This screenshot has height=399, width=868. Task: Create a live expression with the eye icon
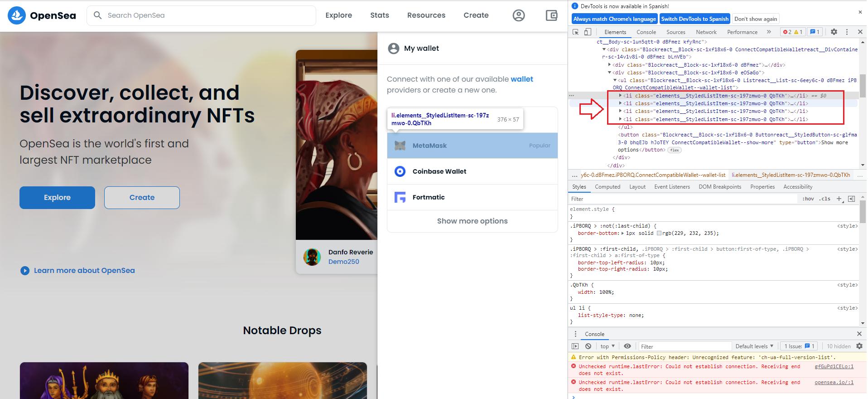(627, 346)
